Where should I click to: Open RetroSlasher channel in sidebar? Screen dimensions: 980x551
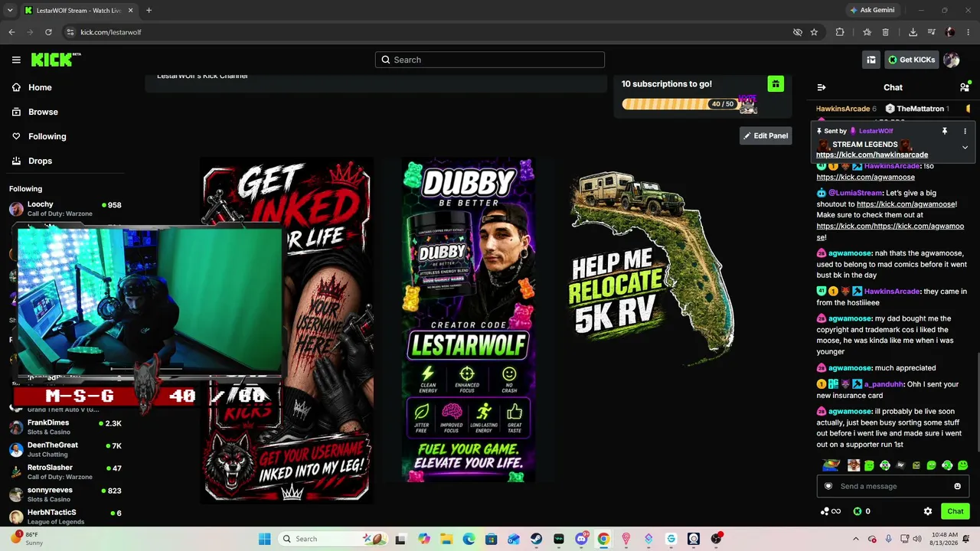coord(65,471)
